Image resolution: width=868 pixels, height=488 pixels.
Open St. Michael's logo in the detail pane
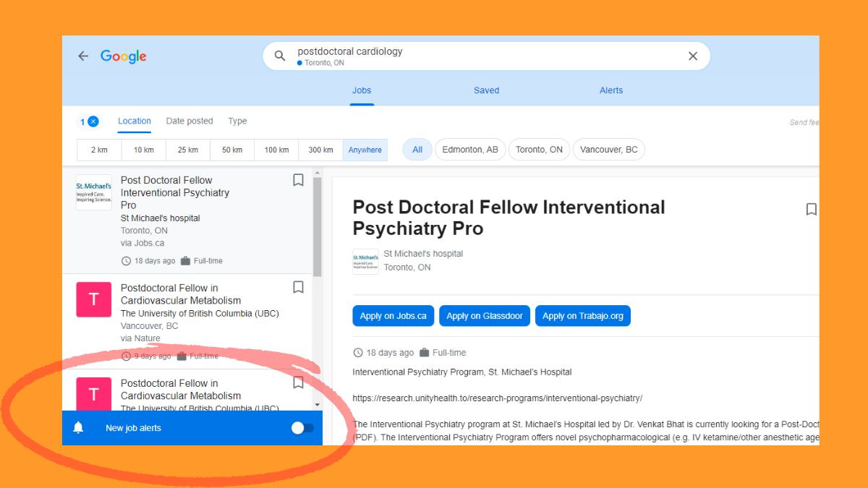(365, 262)
